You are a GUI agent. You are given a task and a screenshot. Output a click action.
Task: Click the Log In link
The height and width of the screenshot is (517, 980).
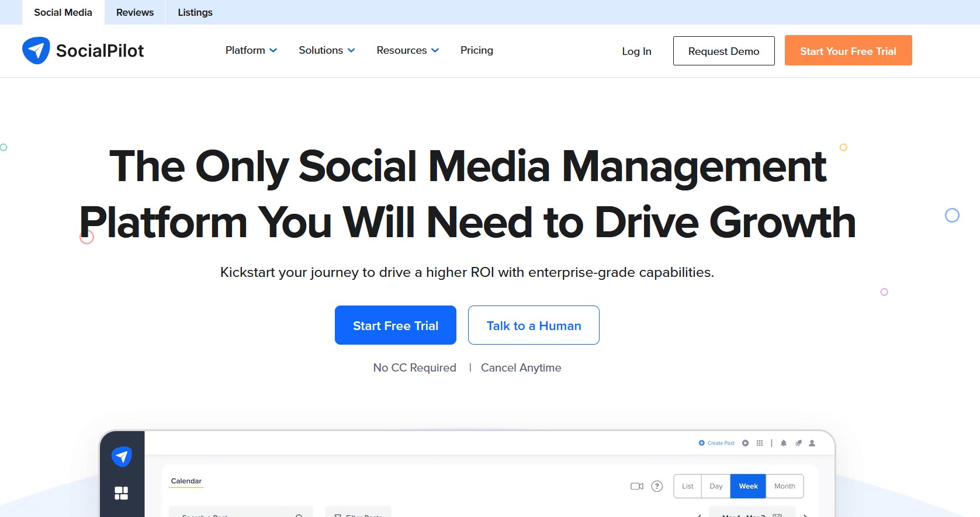(x=636, y=51)
